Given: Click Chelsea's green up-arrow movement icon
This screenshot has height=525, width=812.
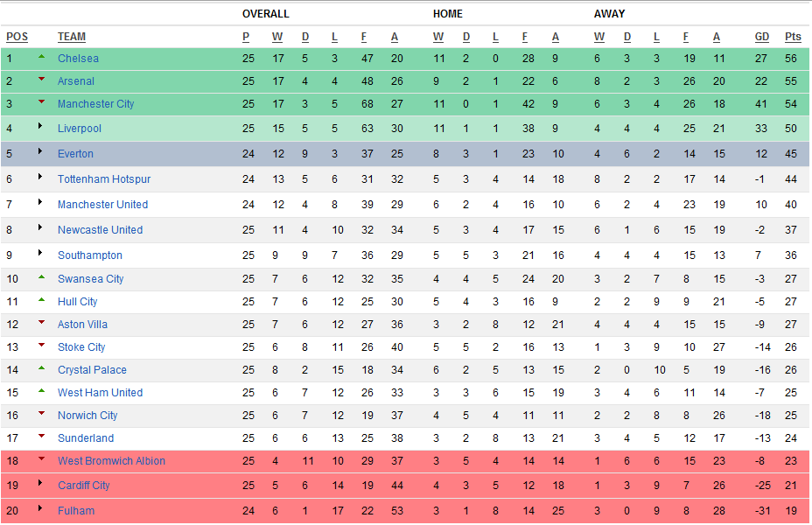Looking at the screenshot, I should [41, 56].
